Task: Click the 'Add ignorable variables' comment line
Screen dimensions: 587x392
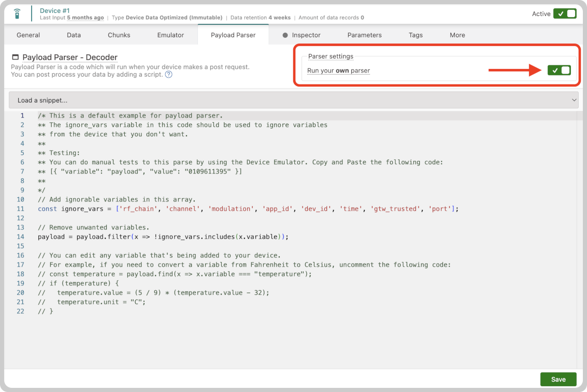Action: click(x=117, y=199)
